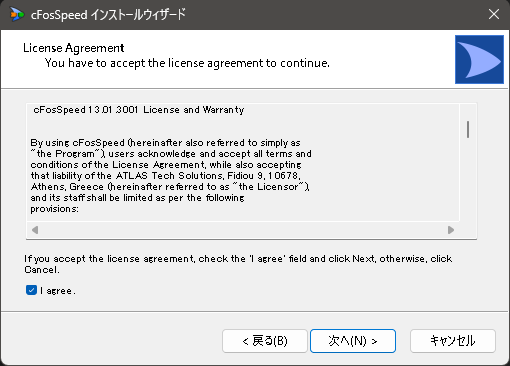
Task: Click the blue cFos arrow logo
Action: pos(479,59)
